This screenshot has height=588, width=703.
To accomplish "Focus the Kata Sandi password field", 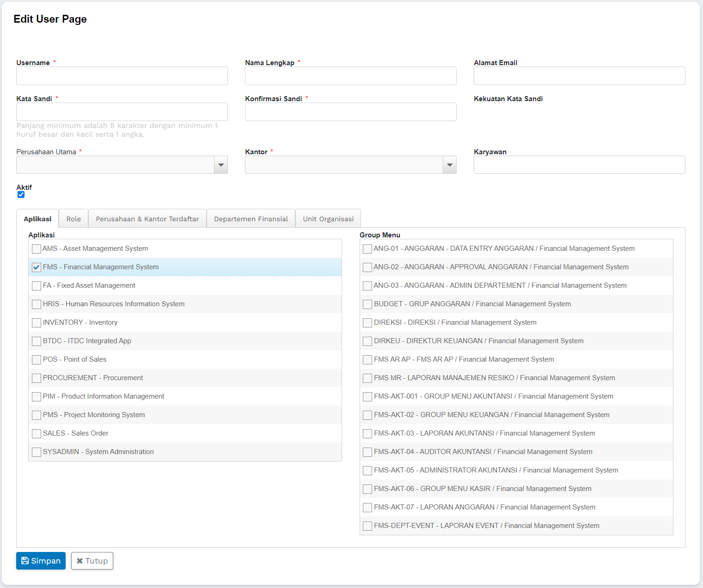I will [x=122, y=112].
